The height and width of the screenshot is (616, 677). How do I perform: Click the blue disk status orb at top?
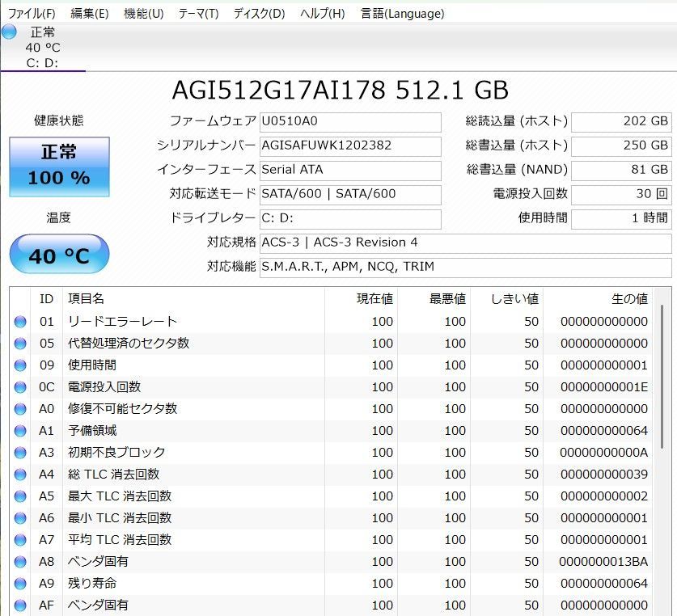(x=9, y=32)
